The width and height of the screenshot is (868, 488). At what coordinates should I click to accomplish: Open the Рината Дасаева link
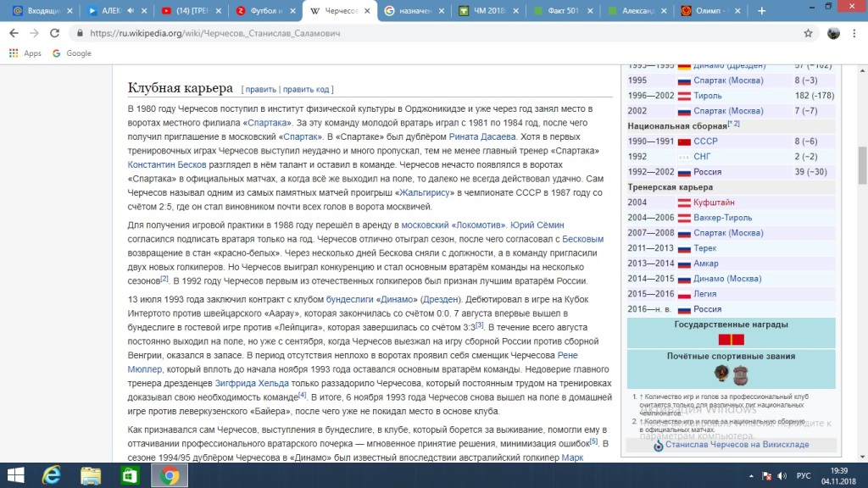(x=482, y=136)
